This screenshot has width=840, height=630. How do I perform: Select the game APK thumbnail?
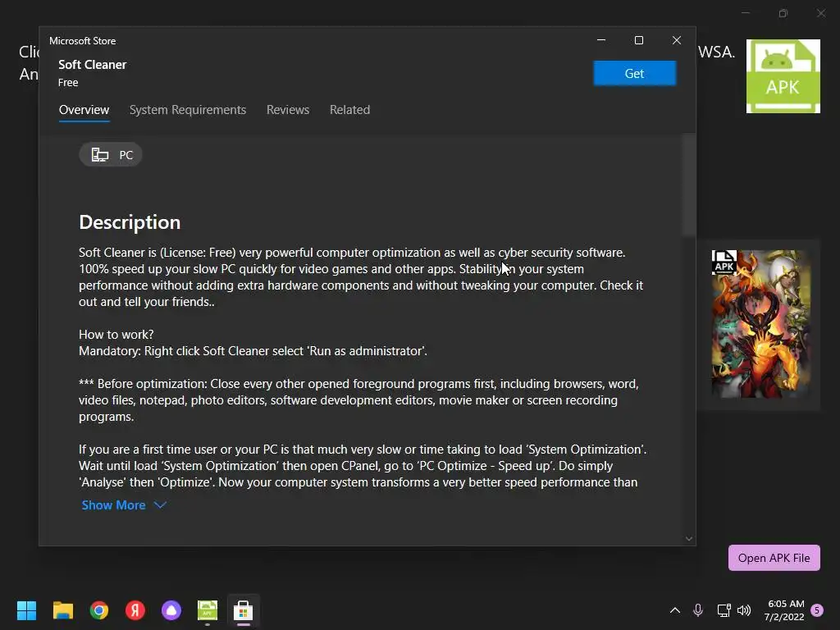760,325
